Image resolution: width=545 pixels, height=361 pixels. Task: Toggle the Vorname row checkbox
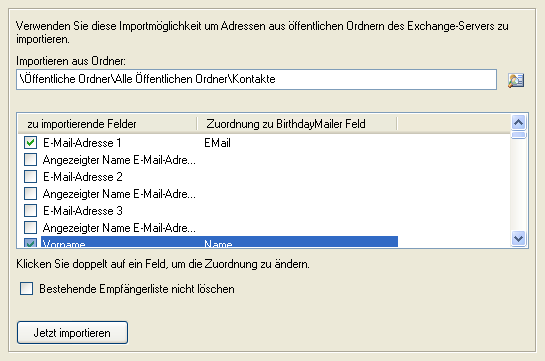(30, 243)
